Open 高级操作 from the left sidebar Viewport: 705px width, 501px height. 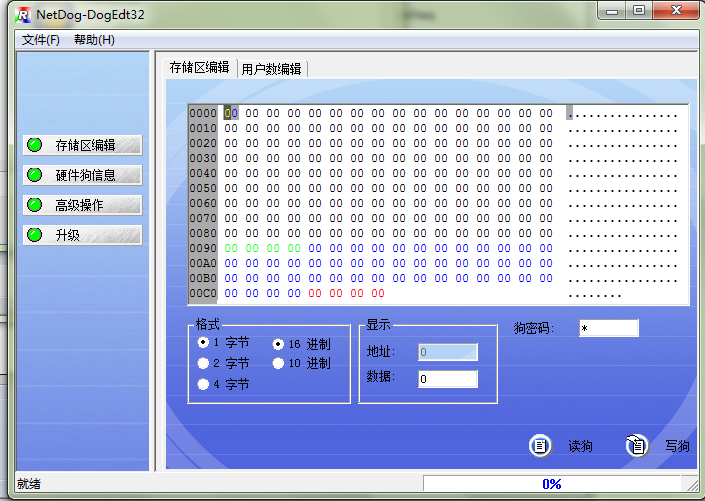(83, 205)
